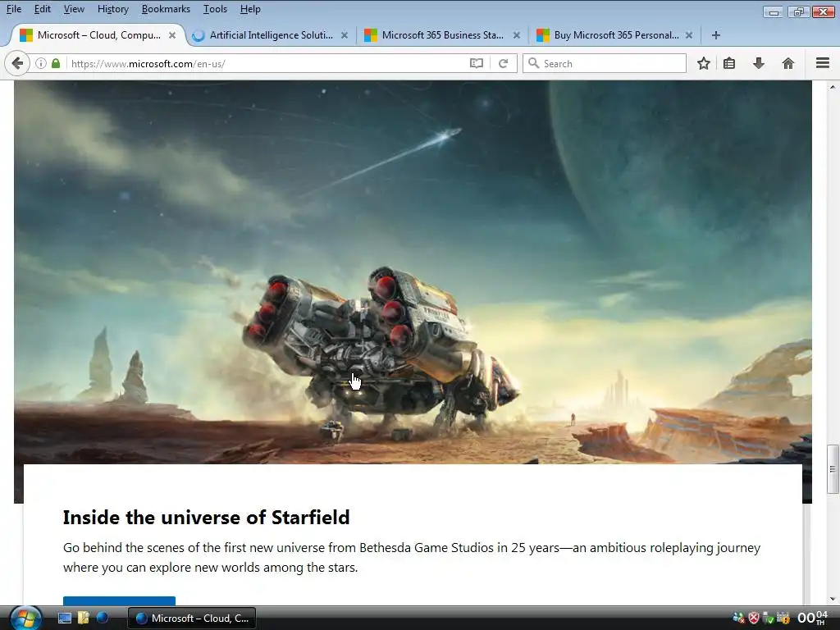
Task: Switch to Microsoft 365 Business Standard tab
Action: pyautogui.click(x=442, y=35)
